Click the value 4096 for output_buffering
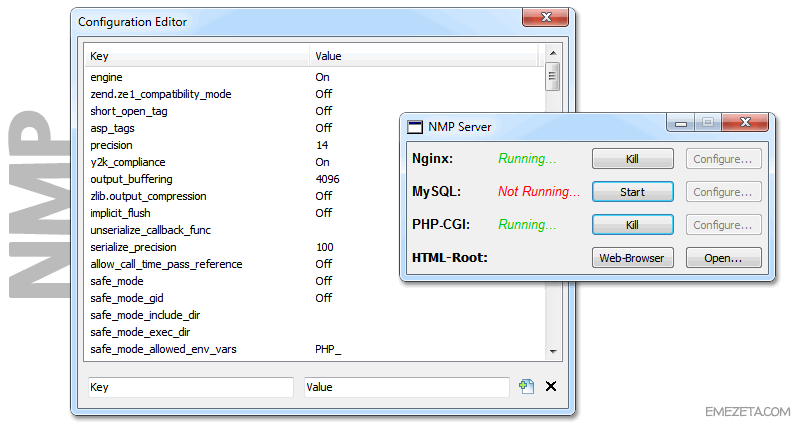This screenshot has height=425, width=800. [x=328, y=179]
